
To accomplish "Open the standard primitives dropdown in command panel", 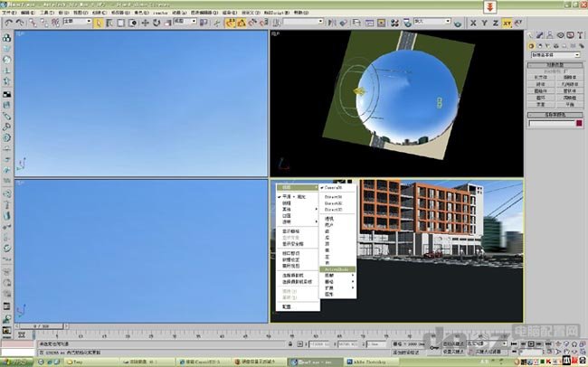I will 554,55.
